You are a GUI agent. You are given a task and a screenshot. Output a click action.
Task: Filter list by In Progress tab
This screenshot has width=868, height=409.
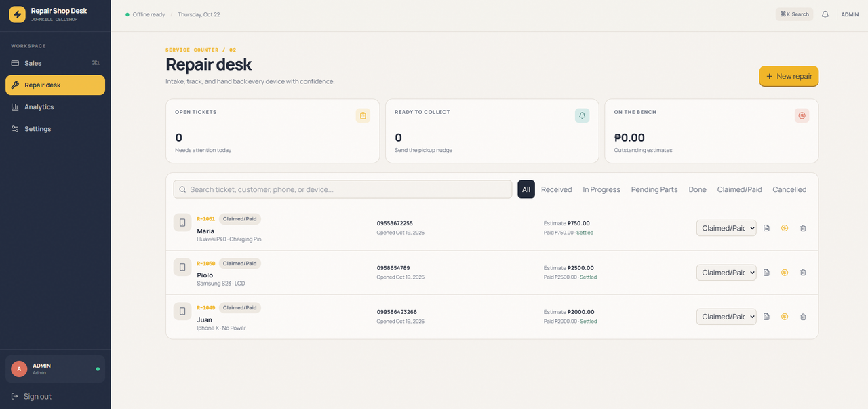(601, 189)
